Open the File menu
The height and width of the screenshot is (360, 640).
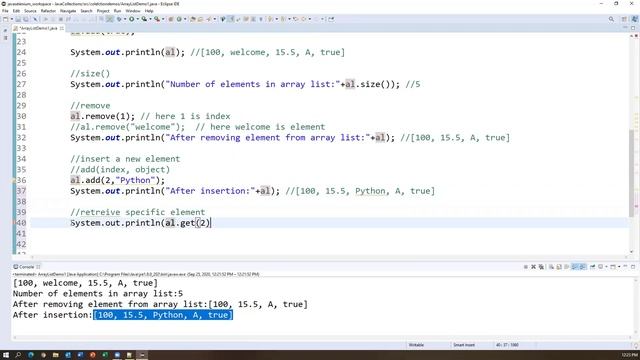(5, 11)
